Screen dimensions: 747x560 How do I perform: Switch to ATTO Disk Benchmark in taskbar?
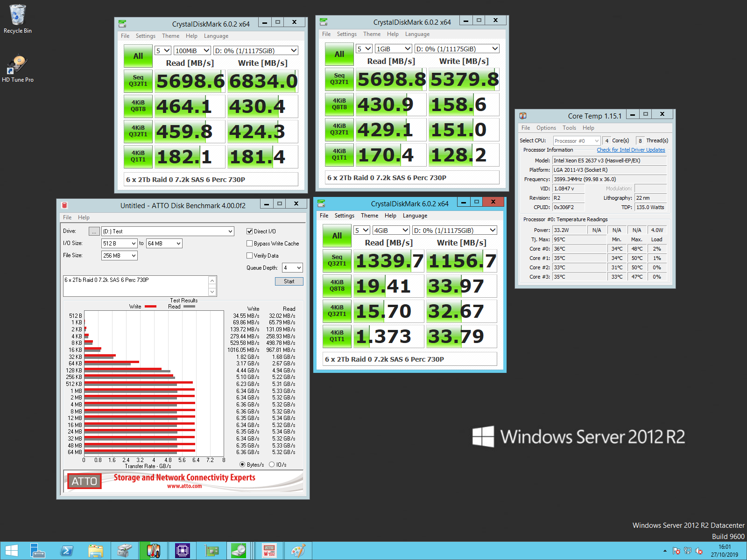coord(269,551)
